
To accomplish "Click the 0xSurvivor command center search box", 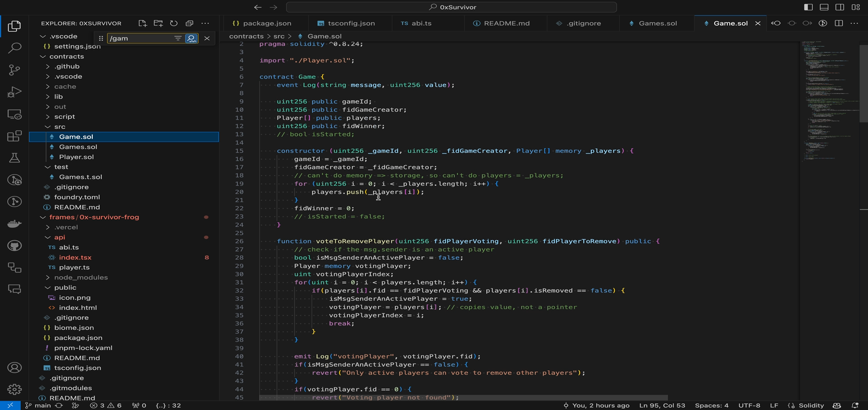I will click(x=452, y=7).
